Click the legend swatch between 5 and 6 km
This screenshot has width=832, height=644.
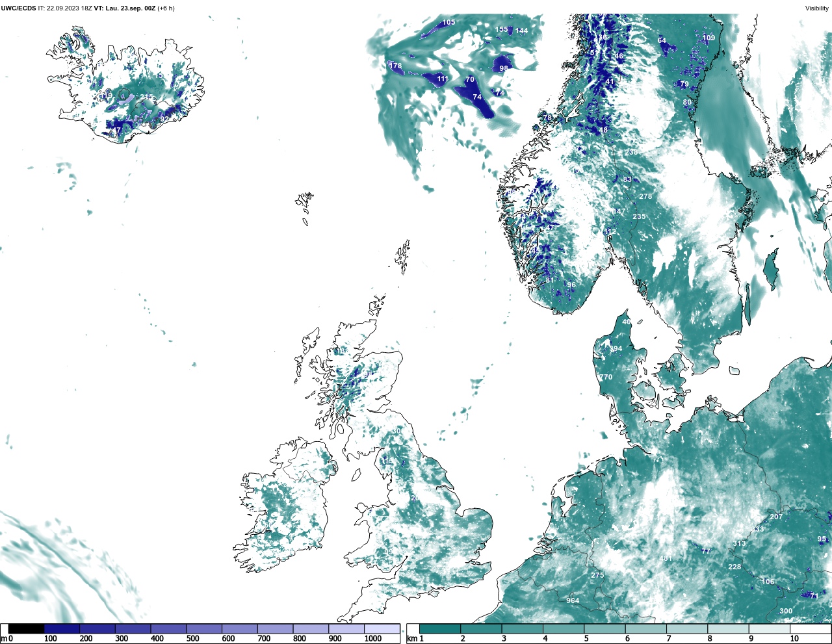605,629
